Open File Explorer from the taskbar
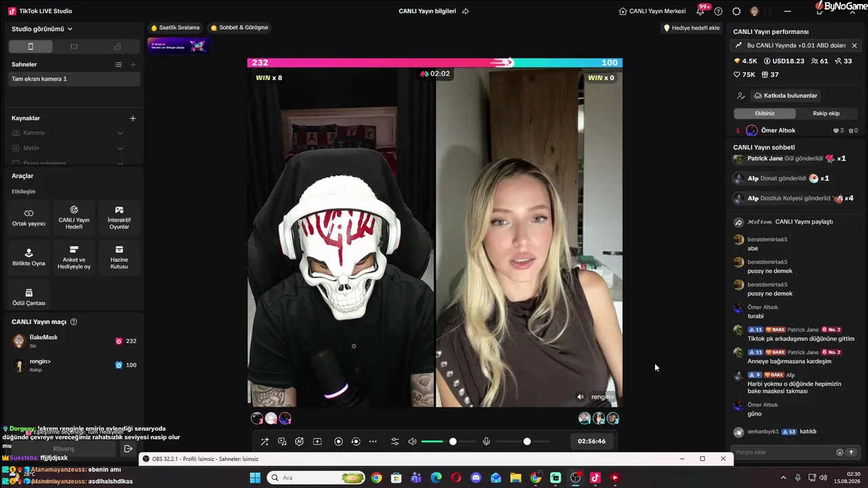The image size is (868, 488). point(515,478)
